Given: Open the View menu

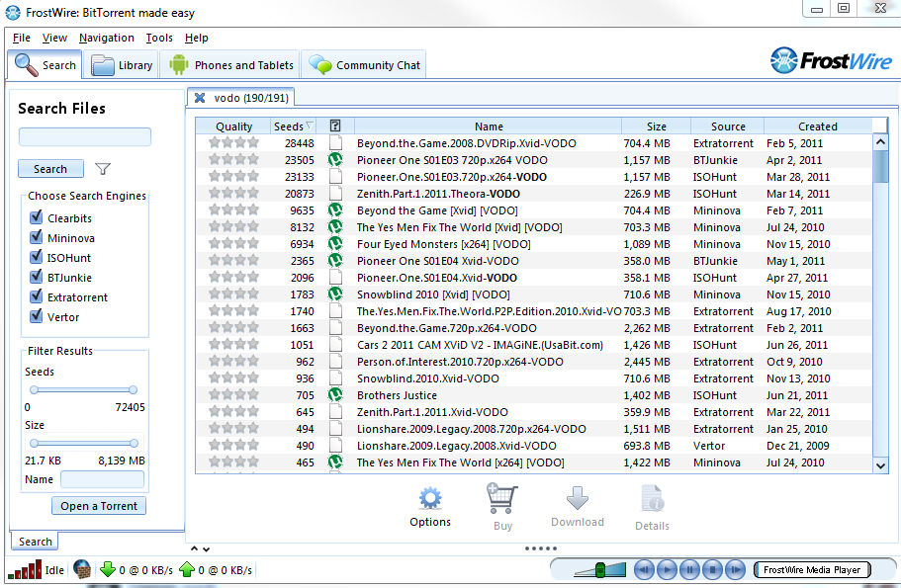Looking at the screenshot, I should click(x=54, y=38).
